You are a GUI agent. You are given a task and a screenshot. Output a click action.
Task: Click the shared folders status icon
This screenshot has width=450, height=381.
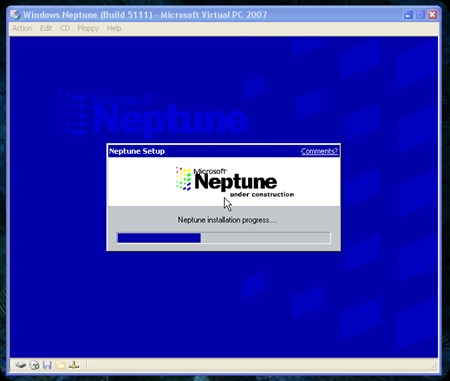60,365
